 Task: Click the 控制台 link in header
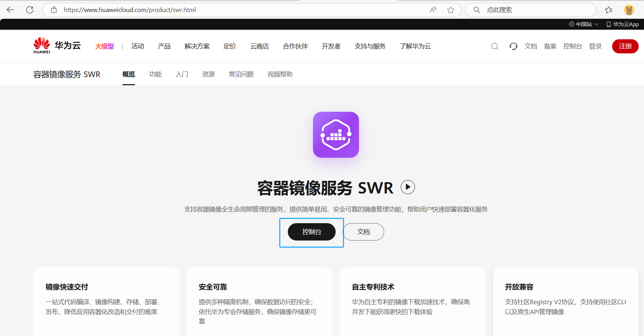[573, 46]
